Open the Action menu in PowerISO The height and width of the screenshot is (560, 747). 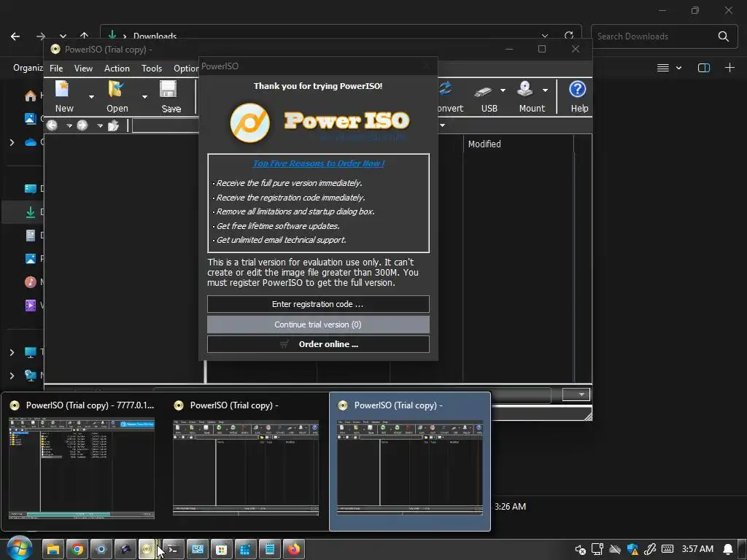pyautogui.click(x=117, y=68)
